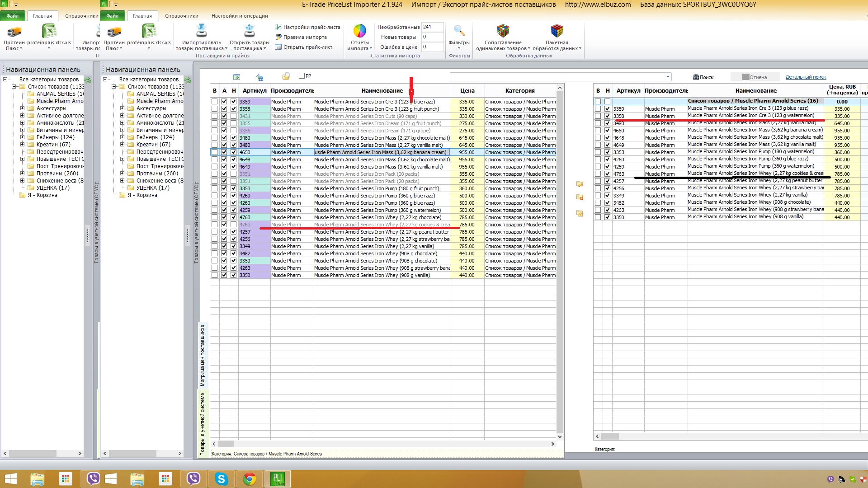The image size is (868, 488).
Task: Uncheck H checkbox for article 3358 in right grid
Action: click(x=607, y=116)
